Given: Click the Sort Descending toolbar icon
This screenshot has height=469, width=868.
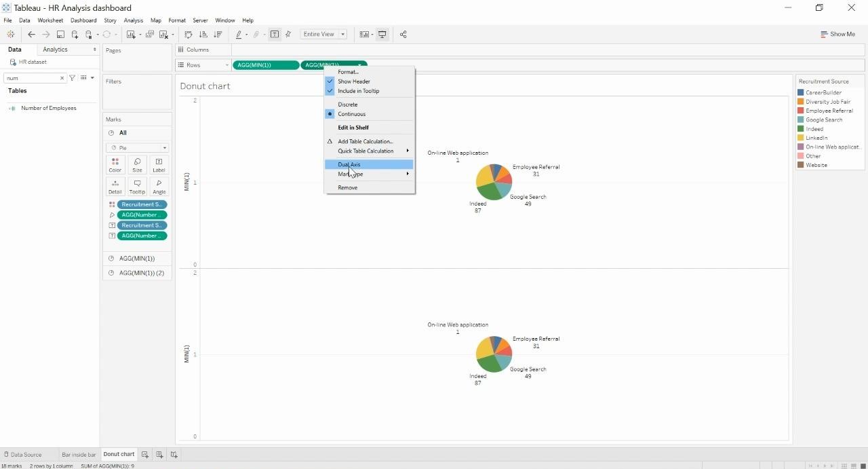Looking at the screenshot, I should [x=218, y=34].
